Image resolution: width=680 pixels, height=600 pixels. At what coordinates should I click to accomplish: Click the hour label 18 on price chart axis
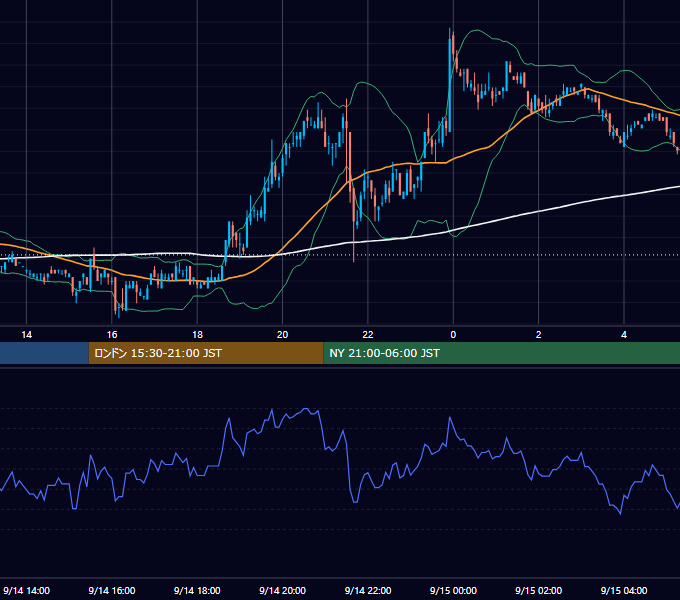click(x=197, y=335)
